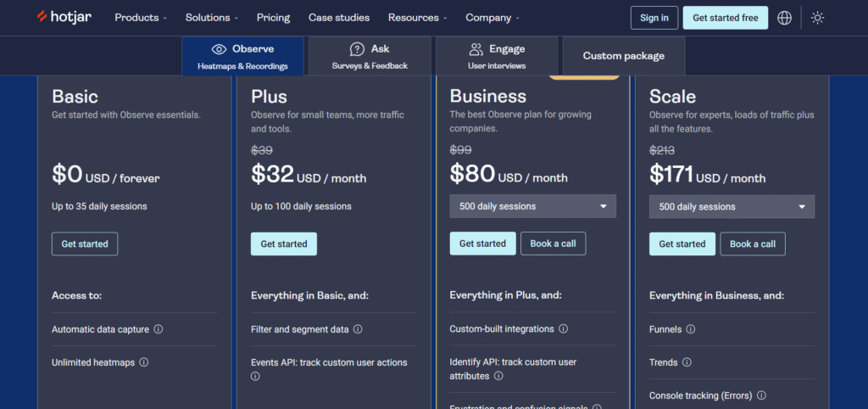Open the language globe icon

784,18
